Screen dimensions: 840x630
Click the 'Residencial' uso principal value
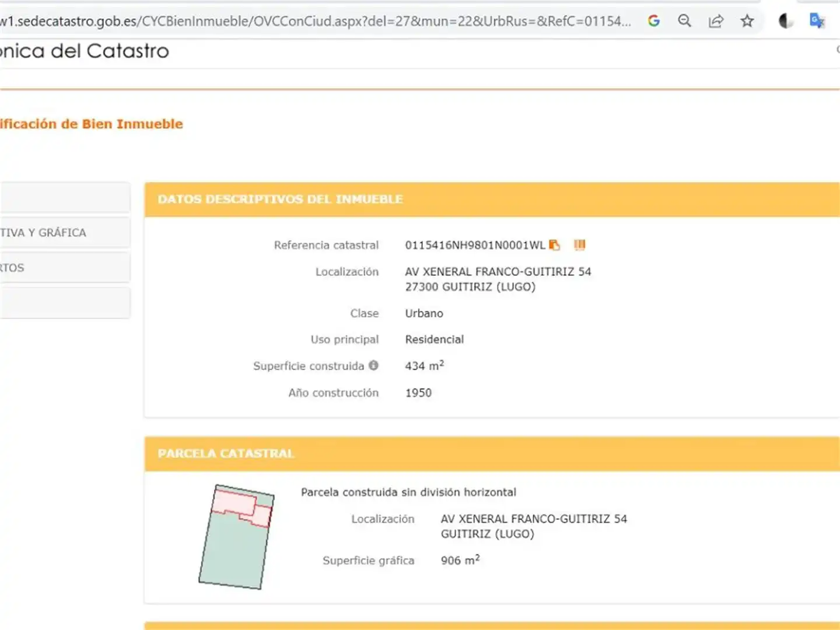click(x=435, y=339)
